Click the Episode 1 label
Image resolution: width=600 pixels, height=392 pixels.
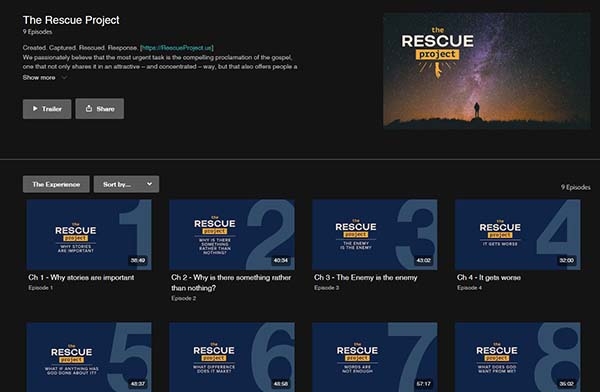pyautogui.click(x=41, y=287)
